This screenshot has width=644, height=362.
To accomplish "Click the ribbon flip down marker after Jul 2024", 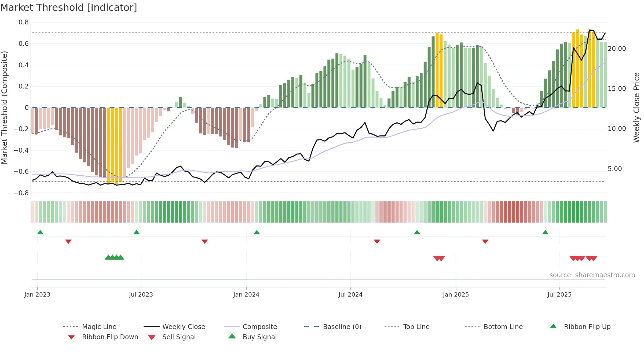I will click(377, 242).
